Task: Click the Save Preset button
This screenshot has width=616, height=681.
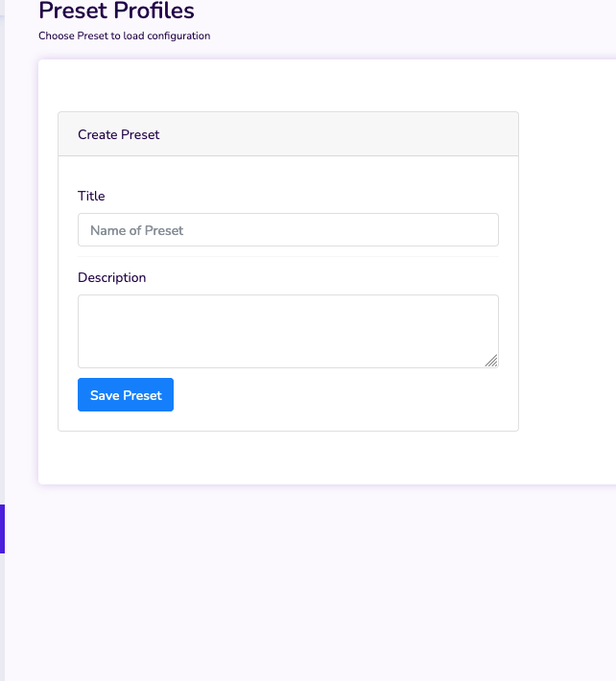Action: [x=126, y=394]
